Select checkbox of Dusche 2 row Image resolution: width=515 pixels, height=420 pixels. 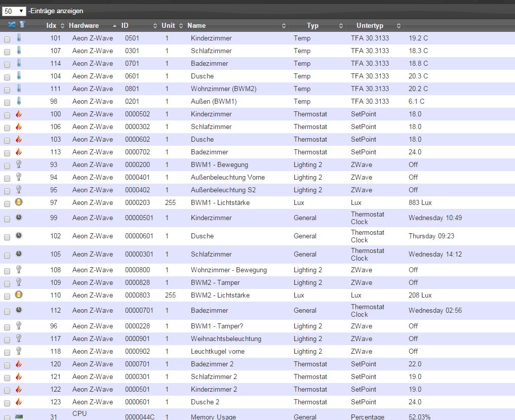pyautogui.click(x=7, y=403)
